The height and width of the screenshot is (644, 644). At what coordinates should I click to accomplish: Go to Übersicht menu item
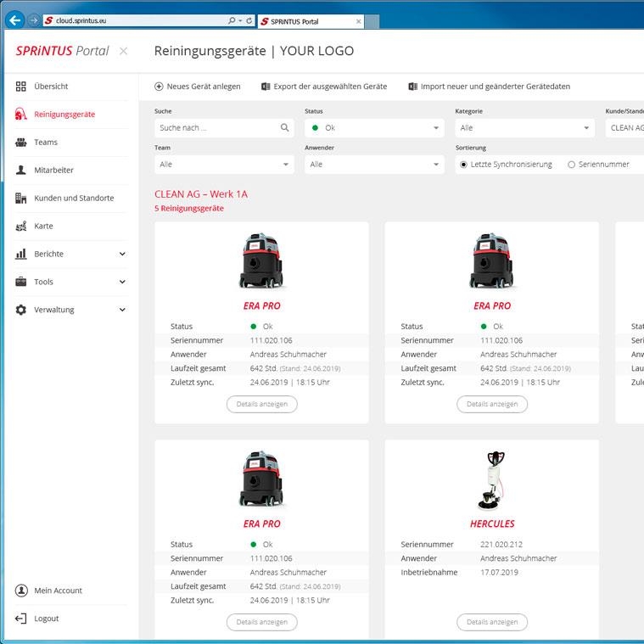click(51, 87)
